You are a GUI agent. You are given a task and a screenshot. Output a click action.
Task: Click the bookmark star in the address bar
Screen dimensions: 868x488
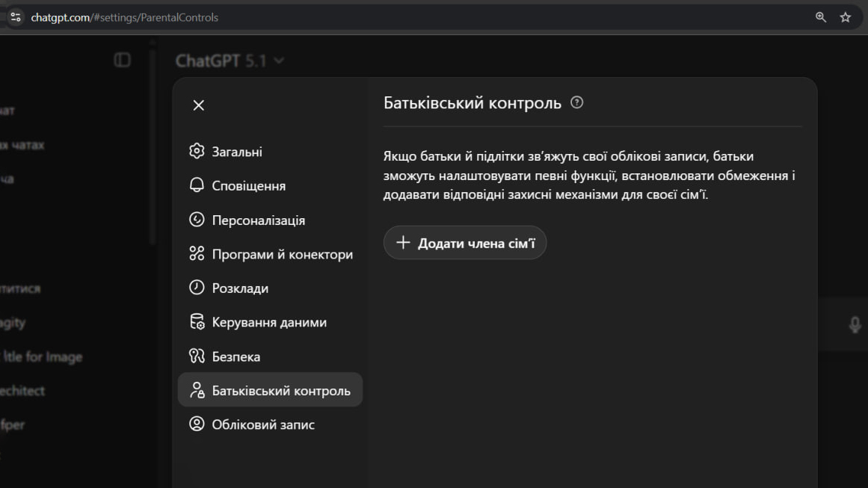[x=845, y=15]
